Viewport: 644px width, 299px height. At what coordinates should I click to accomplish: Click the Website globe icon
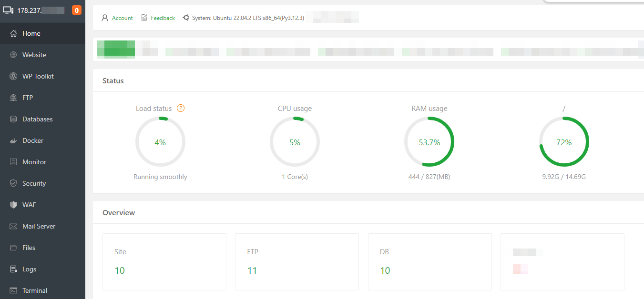pyautogui.click(x=13, y=55)
